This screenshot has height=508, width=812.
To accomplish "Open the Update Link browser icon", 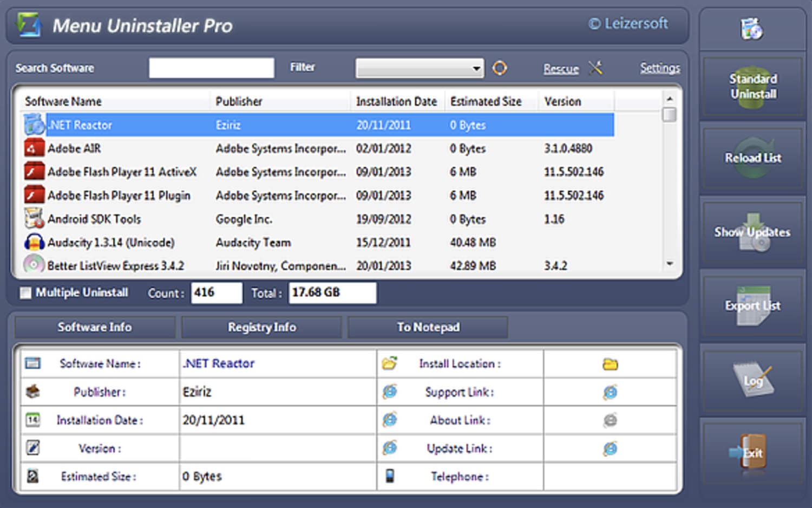I will click(x=610, y=448).
